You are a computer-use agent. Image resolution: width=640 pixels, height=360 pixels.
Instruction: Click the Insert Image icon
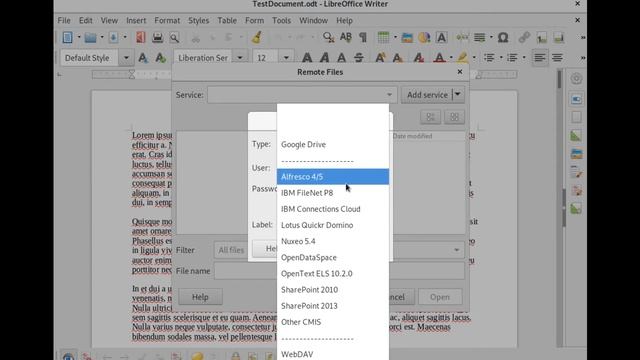(407, 38)
